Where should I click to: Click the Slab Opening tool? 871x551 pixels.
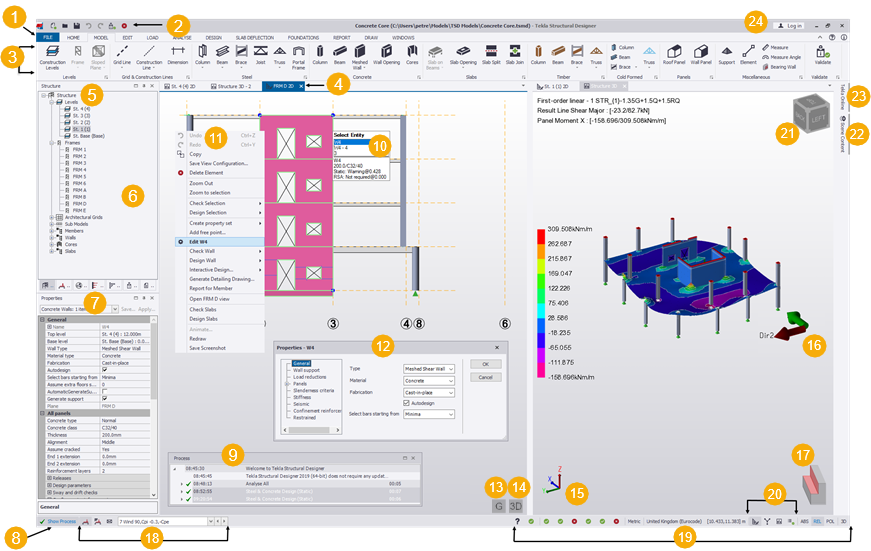tap(463, 55)
